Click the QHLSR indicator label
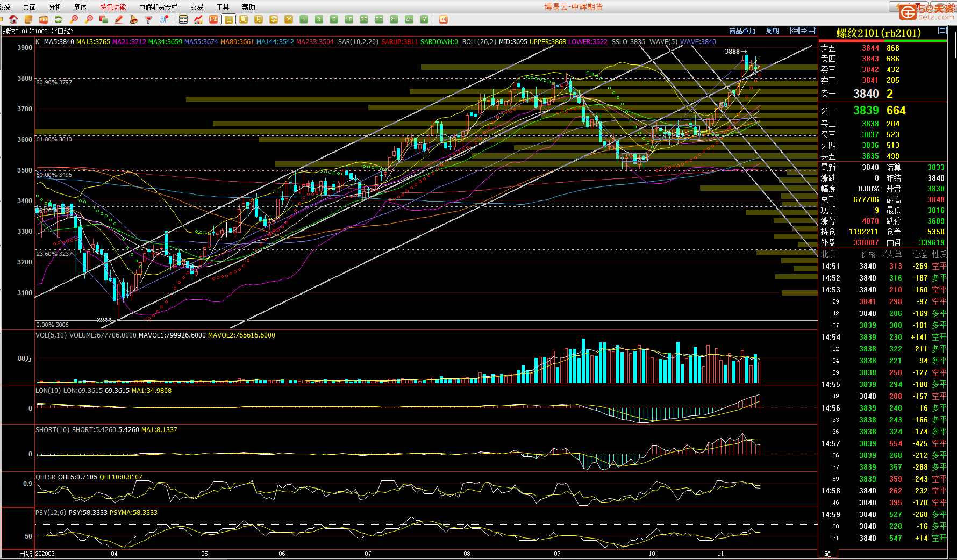 pos(45,477)
